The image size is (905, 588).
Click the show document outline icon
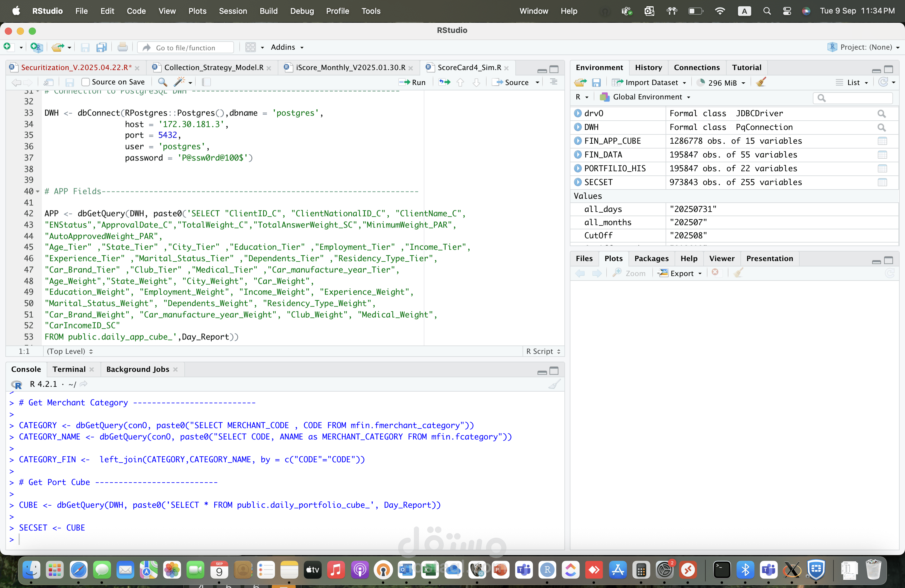[554, 82]
